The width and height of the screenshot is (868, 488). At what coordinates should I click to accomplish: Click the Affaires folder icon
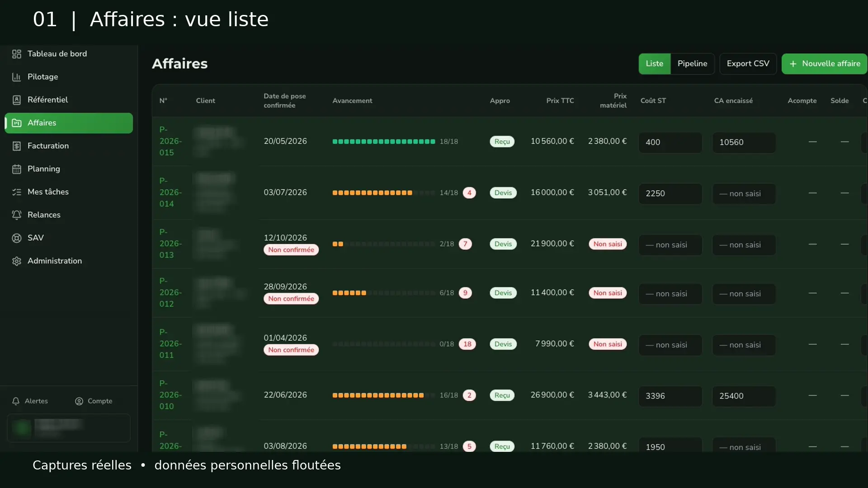point(17,123)
